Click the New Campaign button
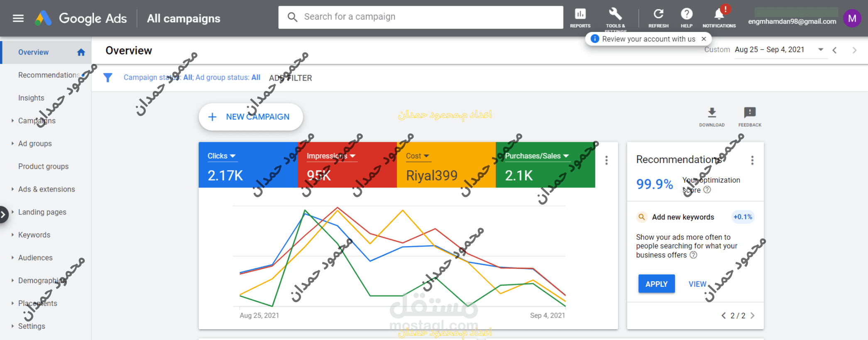This screenshot has height=340, width=868. pos(250,117)
